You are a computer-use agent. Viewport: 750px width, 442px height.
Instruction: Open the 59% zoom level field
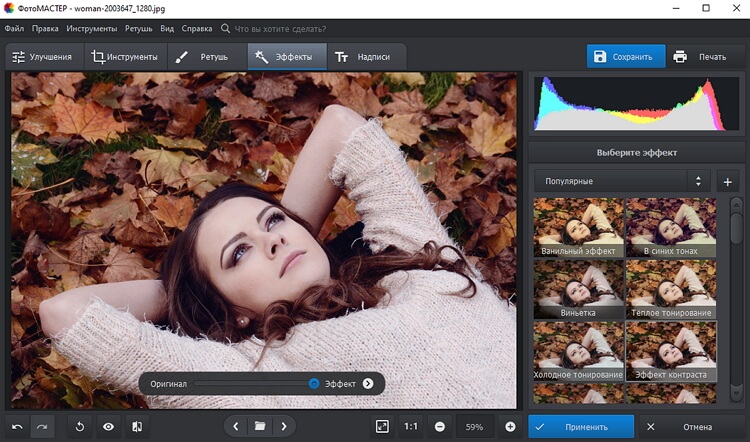(x=475, y=427)
